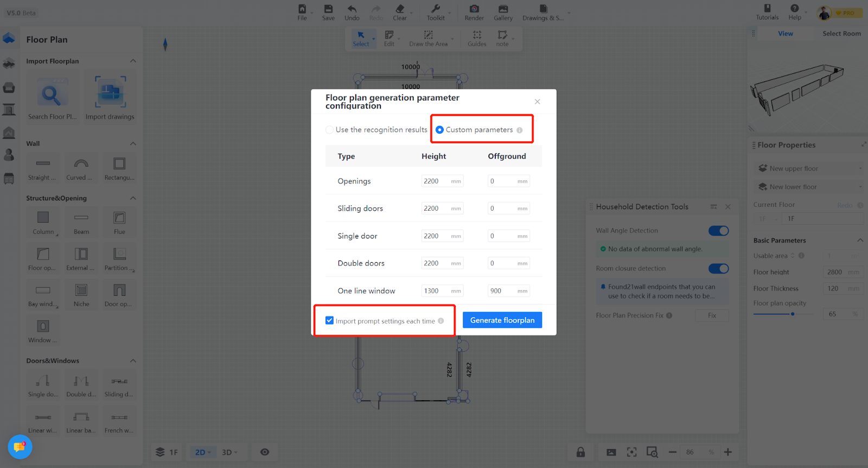The width and height of the screenshot is (868, 468).
Task: Edit One line window offground field
Action: [x=508, y=291]
